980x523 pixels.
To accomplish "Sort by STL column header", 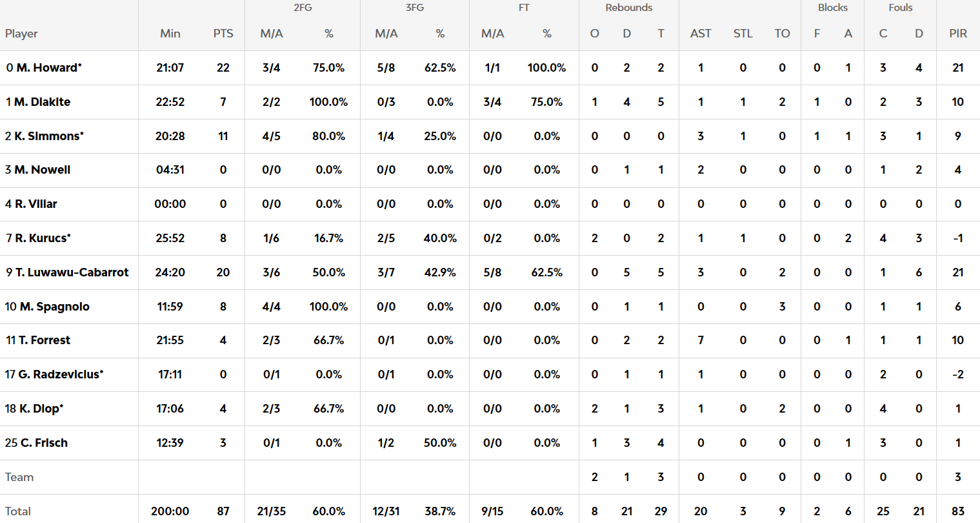I will 743,34.
